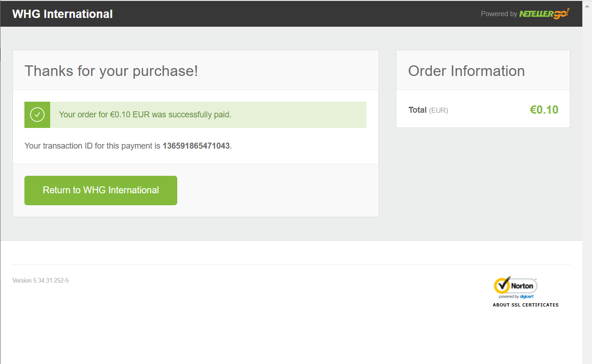Click the bold Total label
The height and width of the screenshot is (364, 592).
tap(418, 110)
